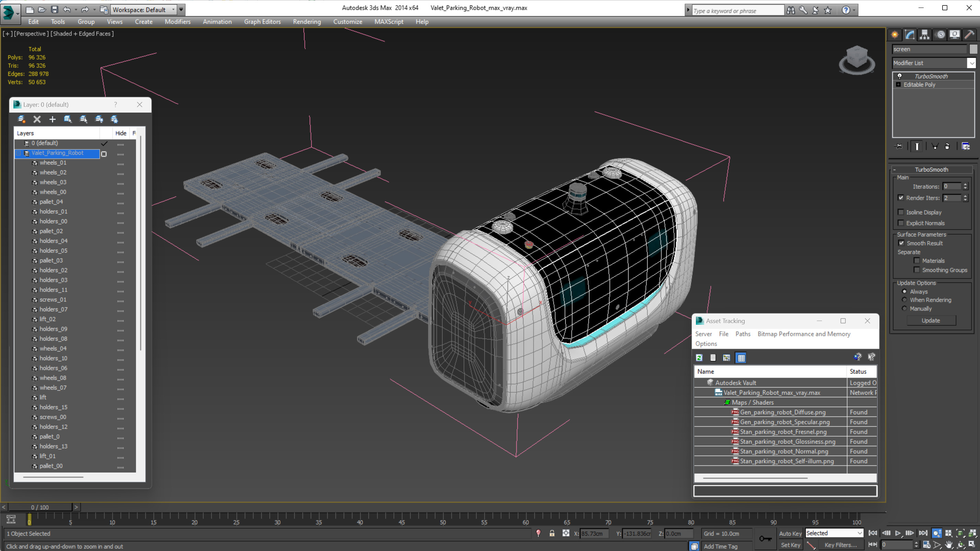Click the object color swatch beside screen

coord(973,49)
